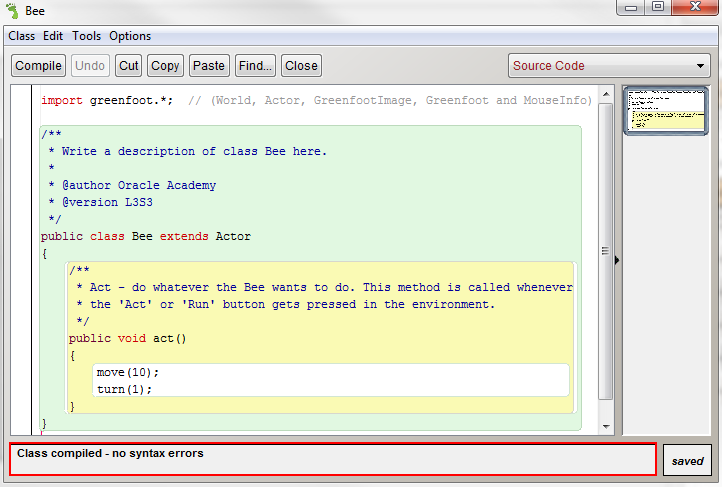Click the '@author Oracle Academy' comment line

[x=139, y=185]
